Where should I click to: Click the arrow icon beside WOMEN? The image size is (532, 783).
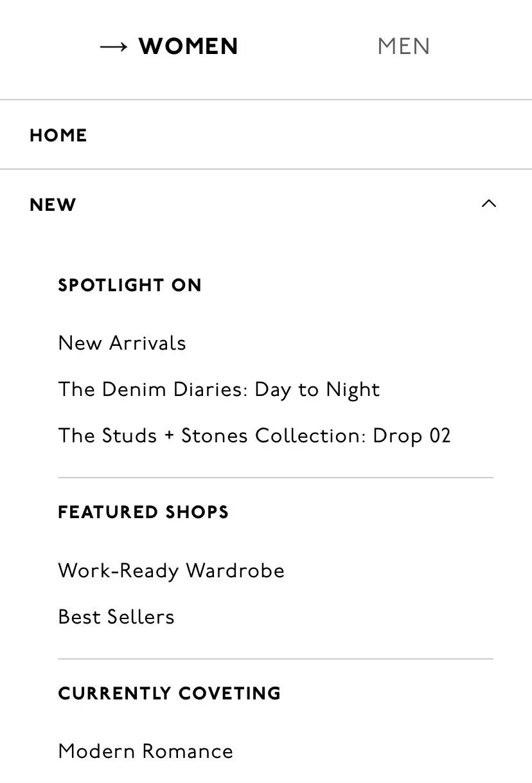(114, 47)
